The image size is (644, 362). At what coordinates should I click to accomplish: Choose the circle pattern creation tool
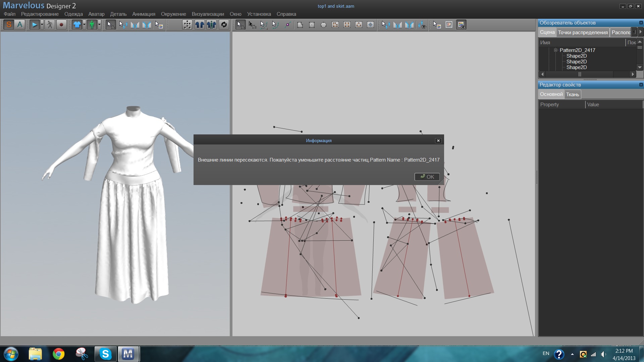[x=323, y=25]
